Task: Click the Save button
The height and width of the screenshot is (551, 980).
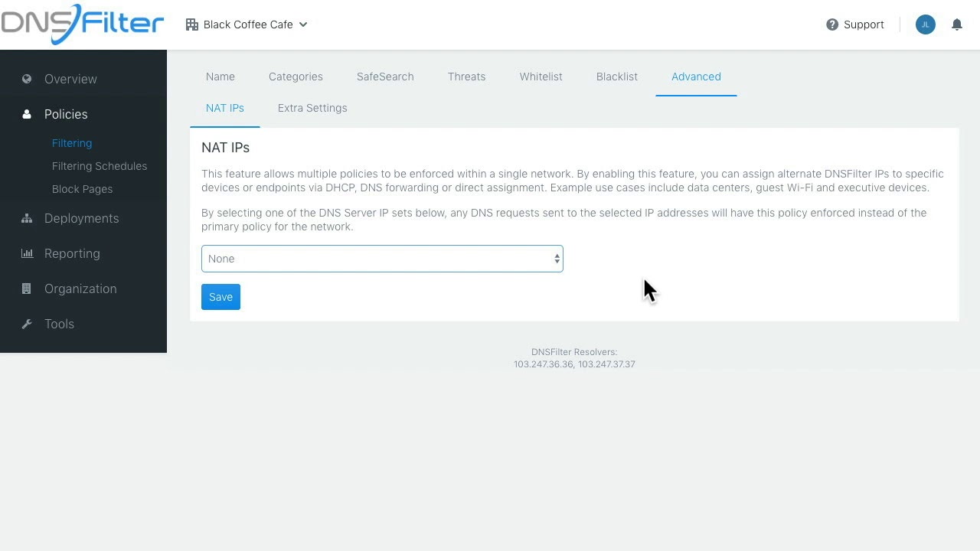Action: [220, 297]
